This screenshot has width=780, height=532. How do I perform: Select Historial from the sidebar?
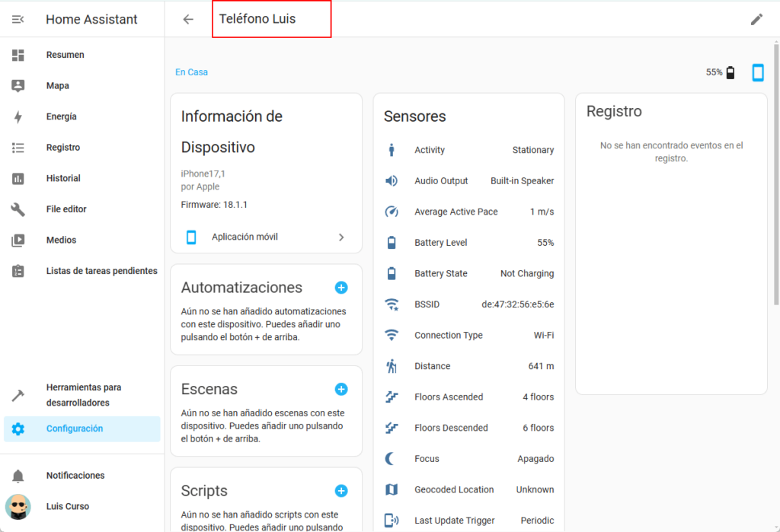tap(62, 178)
